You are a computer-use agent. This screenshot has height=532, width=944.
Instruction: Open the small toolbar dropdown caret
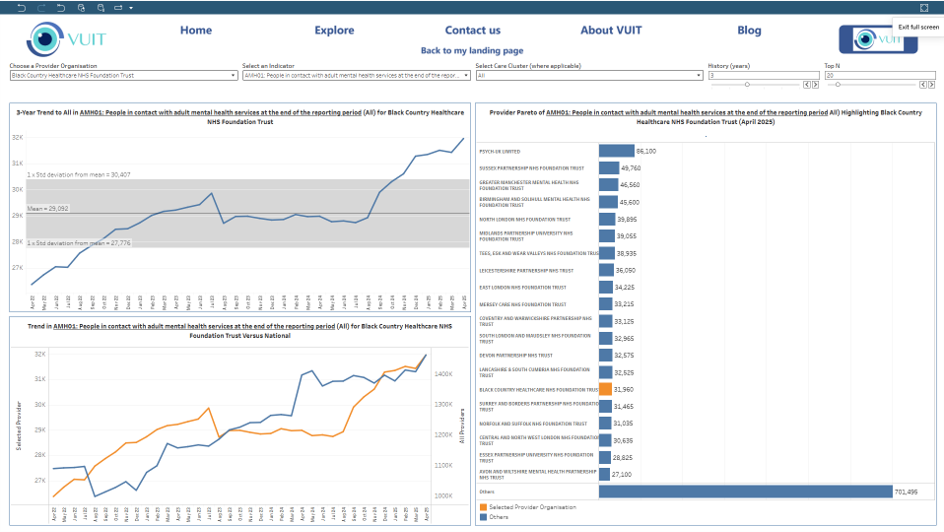[131, 8]
